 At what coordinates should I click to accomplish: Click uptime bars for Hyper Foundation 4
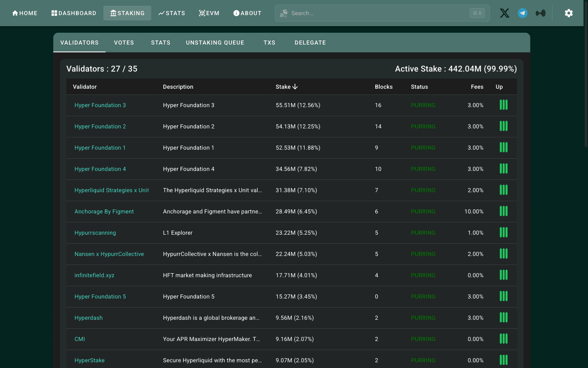coord(503,169)
